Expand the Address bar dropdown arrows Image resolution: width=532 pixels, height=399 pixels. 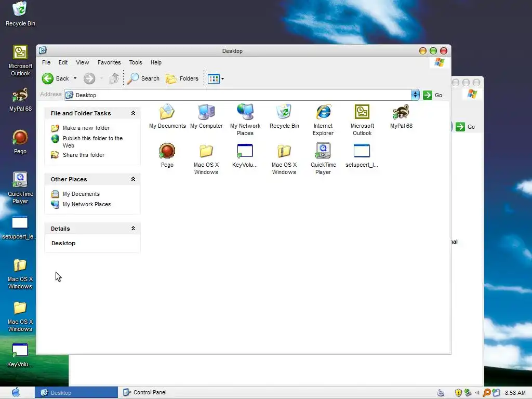415,95
